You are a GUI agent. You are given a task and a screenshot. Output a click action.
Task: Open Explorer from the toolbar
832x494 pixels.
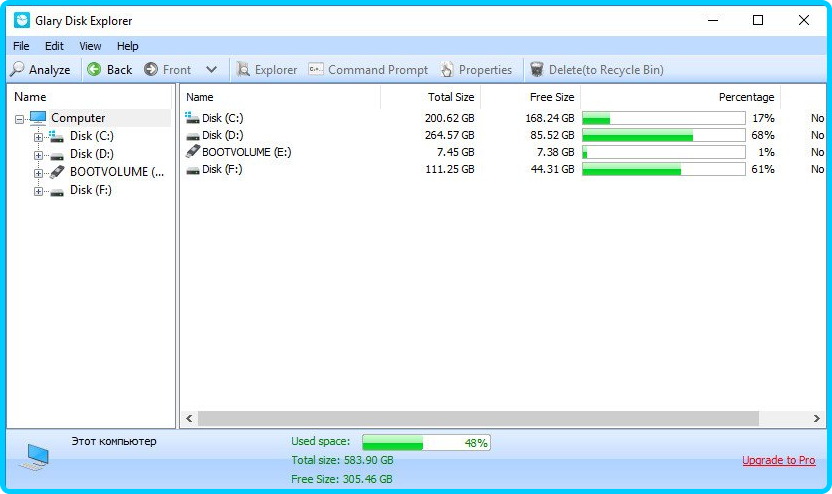click(243, 70)
